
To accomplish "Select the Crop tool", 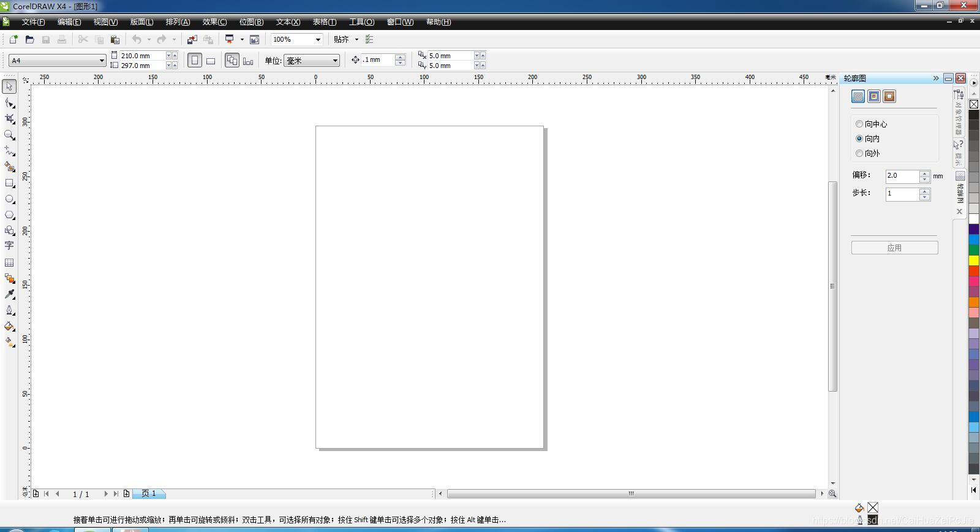I will point(9,119).
